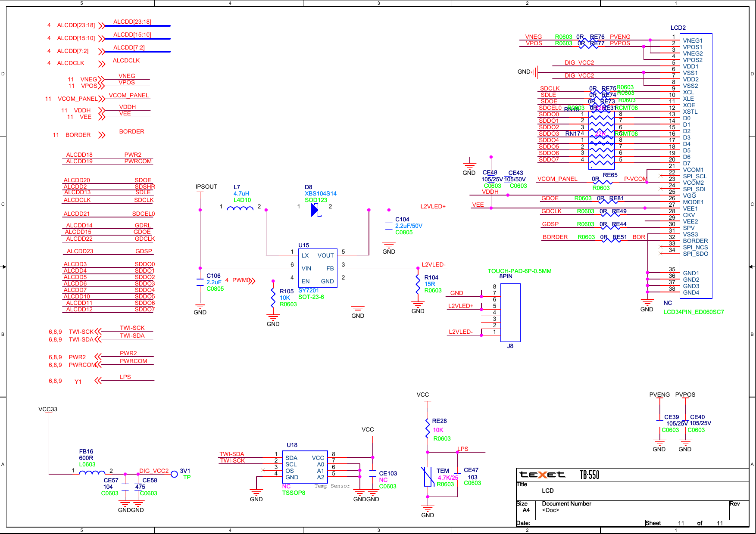Click the Document Number field <Doc>
Viewport: 756px width, 534px height.
click(550, 509)
